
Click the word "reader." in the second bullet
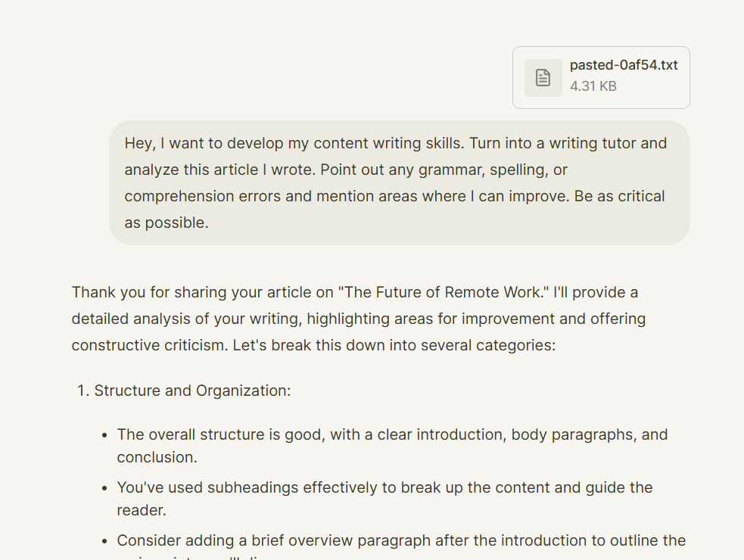[142, 510]
